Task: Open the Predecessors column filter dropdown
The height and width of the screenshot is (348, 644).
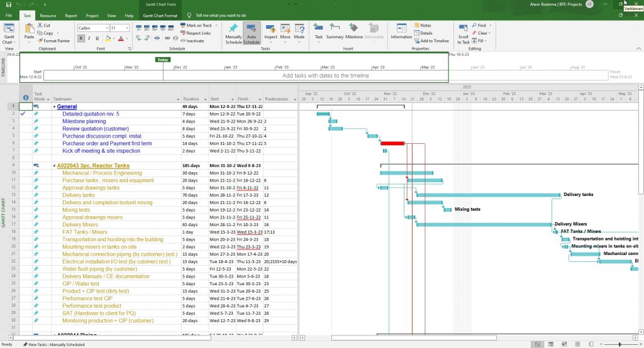Action: (x=295, y=99)
